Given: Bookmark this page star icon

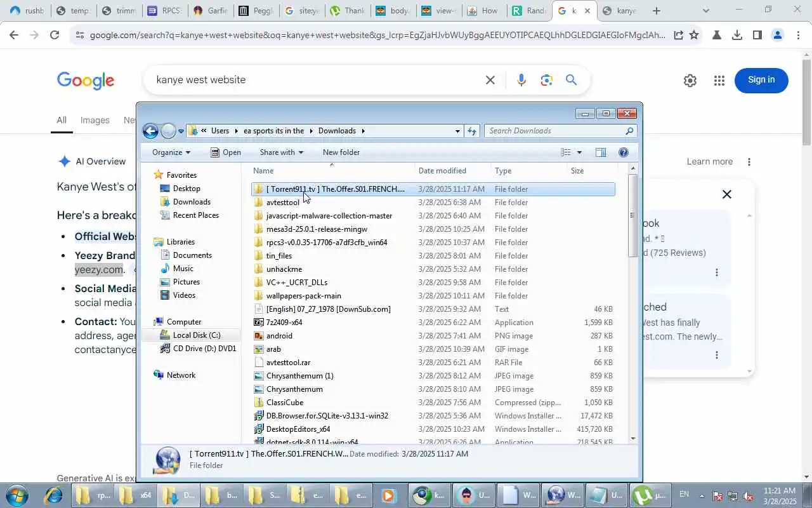Looking at the screenshot, I should coord(694,36).
